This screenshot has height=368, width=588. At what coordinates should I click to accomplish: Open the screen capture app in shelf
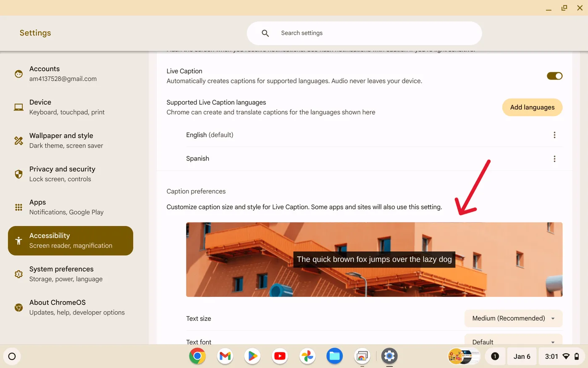(362, 356)
